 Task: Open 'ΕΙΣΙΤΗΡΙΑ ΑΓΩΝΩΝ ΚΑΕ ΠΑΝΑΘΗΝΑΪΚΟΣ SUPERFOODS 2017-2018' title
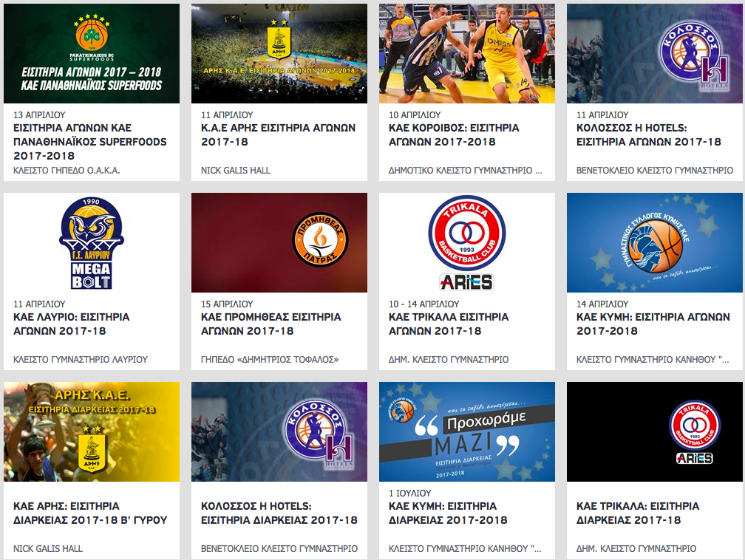90,142
